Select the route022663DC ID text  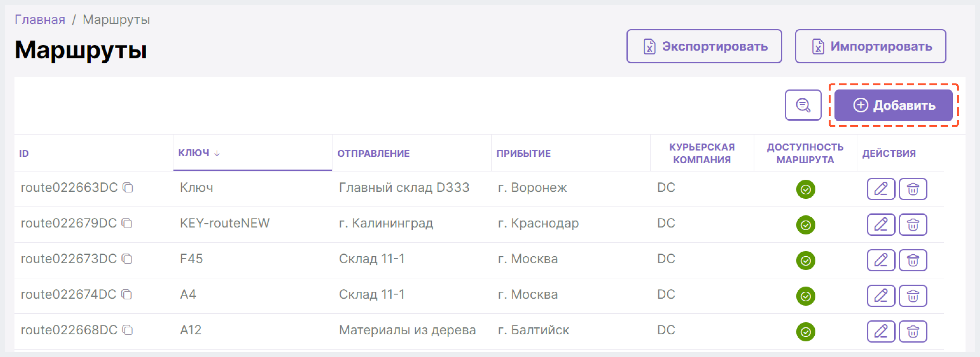click(x=69, y=188)
